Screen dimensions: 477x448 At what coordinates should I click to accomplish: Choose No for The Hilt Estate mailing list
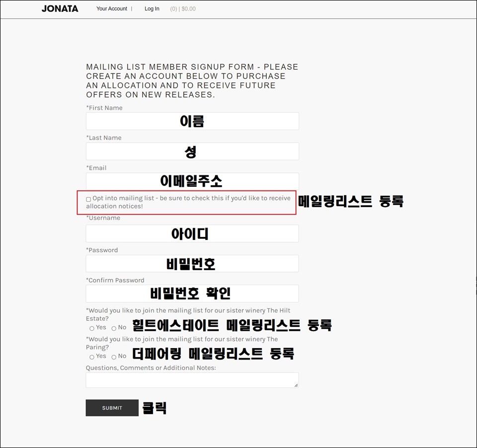tap(114, 328)
